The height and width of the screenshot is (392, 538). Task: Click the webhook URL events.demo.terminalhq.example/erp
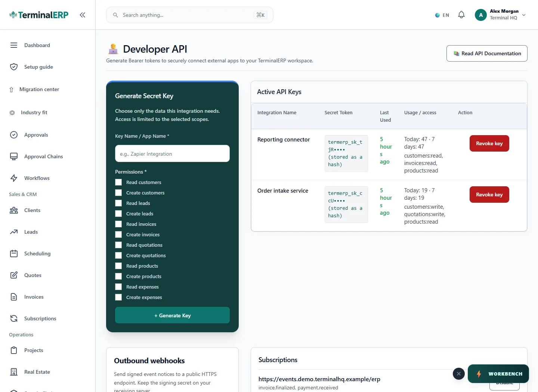[319, 379]
